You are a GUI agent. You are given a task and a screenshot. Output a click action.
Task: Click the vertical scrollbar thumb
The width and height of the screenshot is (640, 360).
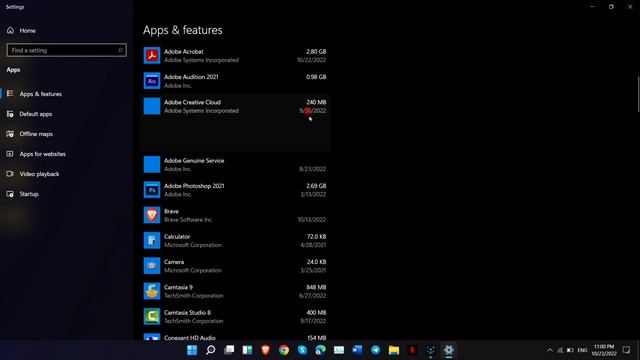(638, 93)
